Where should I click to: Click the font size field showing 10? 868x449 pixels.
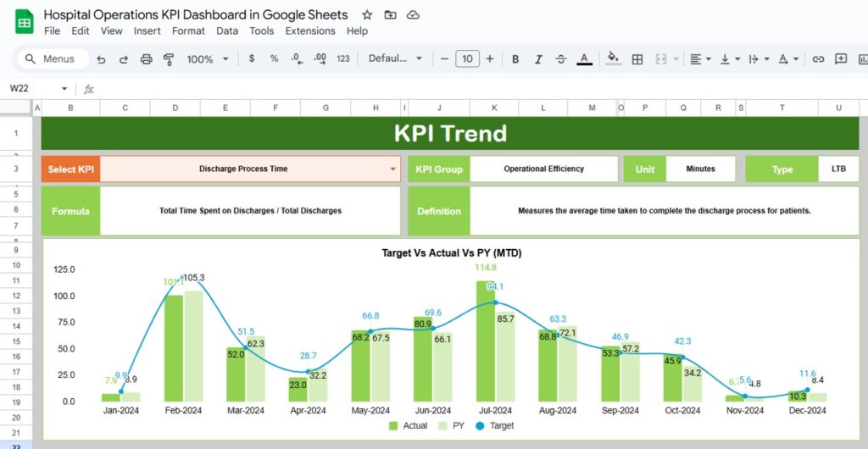click(x=467, y=58)
